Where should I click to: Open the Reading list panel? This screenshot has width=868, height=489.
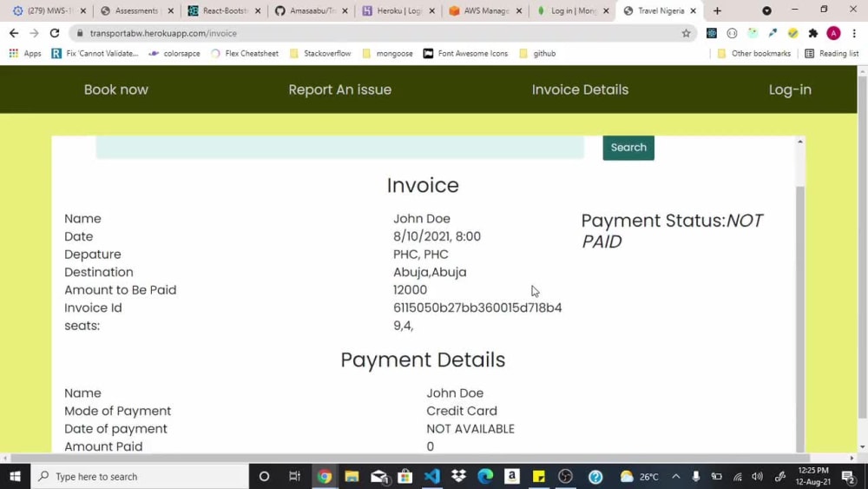point(832,54)
